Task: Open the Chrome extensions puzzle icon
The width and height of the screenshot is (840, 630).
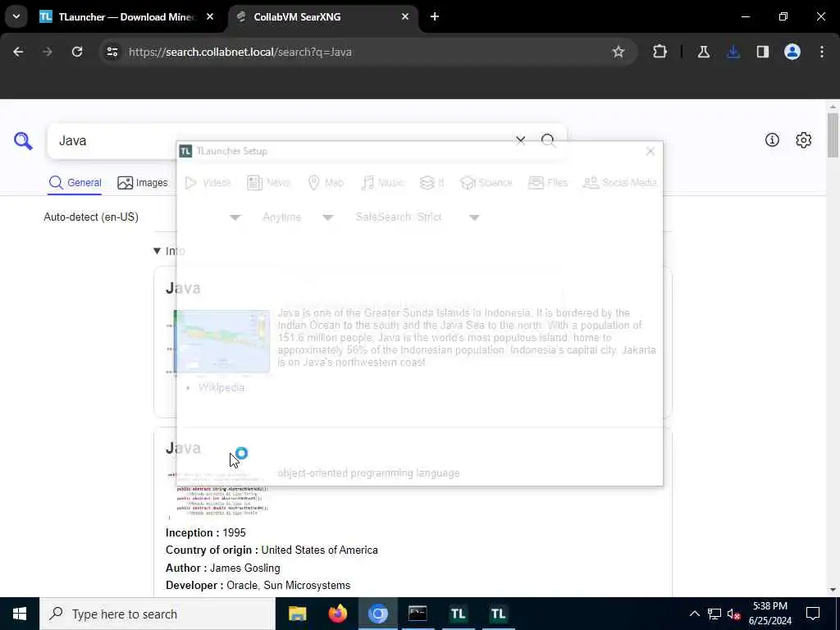Action: click(660, 52)
